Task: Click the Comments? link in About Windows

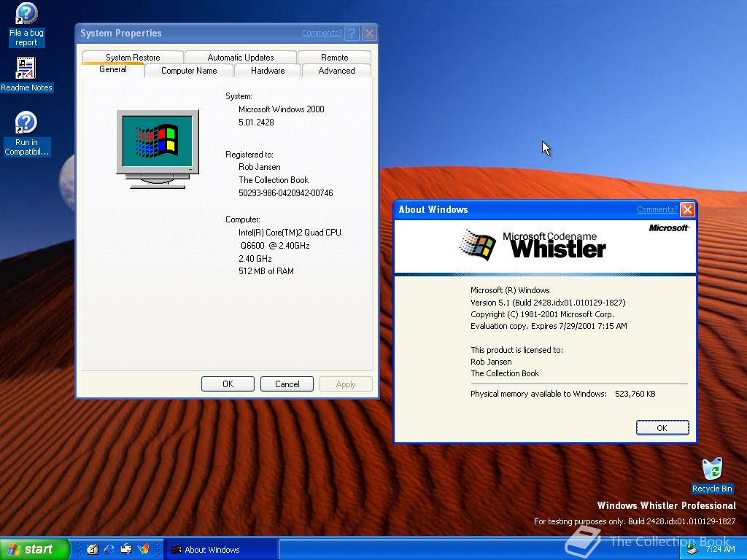Action: point(656,209)
